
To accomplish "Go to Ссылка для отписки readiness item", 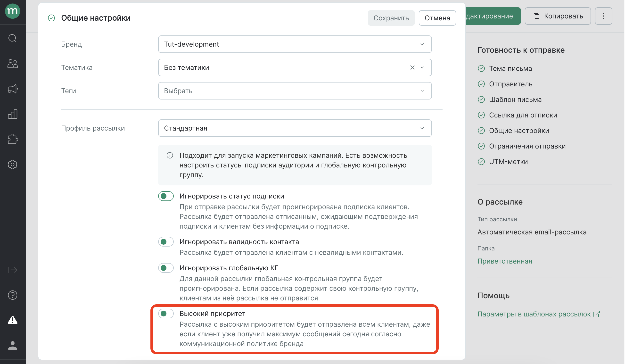I will [523, 115].
